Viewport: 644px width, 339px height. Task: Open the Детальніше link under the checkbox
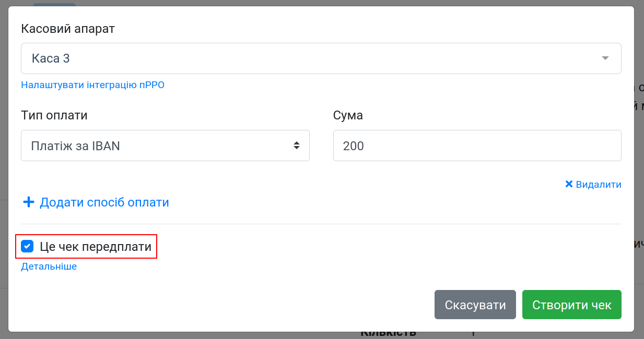(49, 267)
